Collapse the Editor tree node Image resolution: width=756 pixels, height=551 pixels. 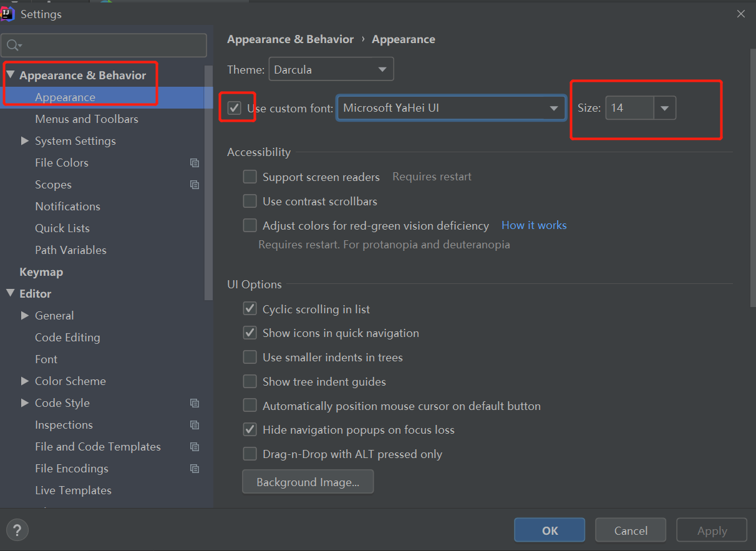coord(10,293)
